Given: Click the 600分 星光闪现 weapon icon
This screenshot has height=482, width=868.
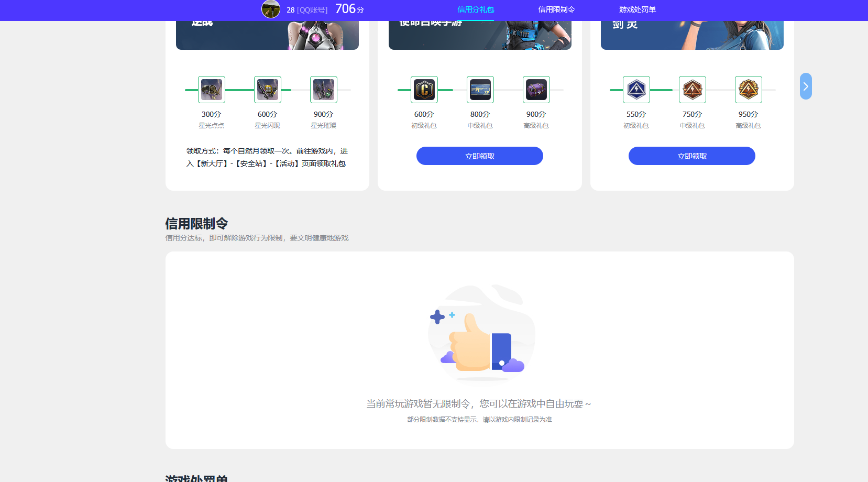Looking at the screenshot, I should coord(267,90).
